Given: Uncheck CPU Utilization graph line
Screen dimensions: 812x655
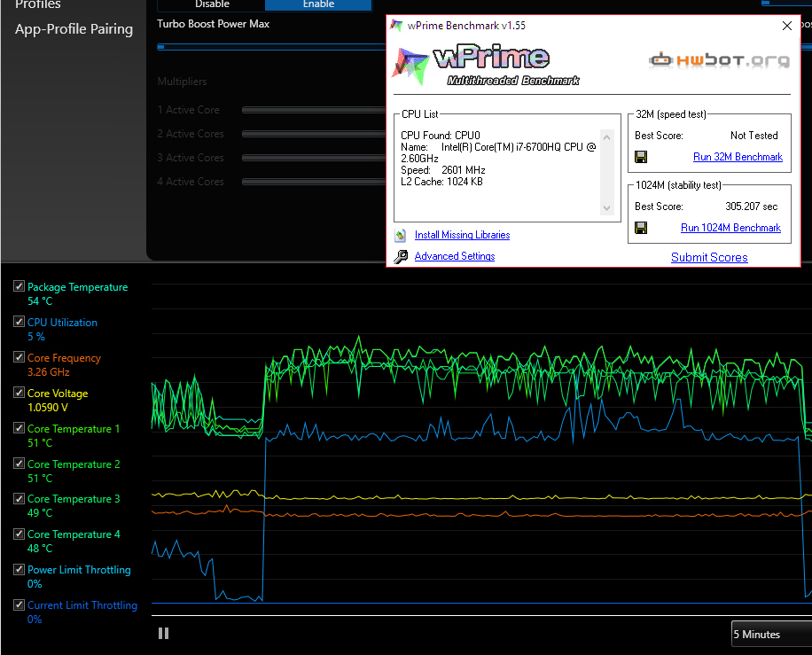Looking at the screenshot, I should [x=20, y=322].
